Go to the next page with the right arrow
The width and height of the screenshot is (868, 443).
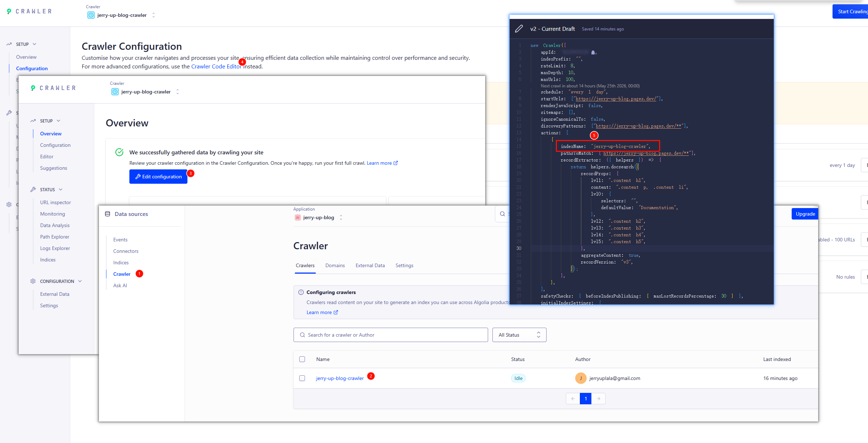[x=598, y=399]
